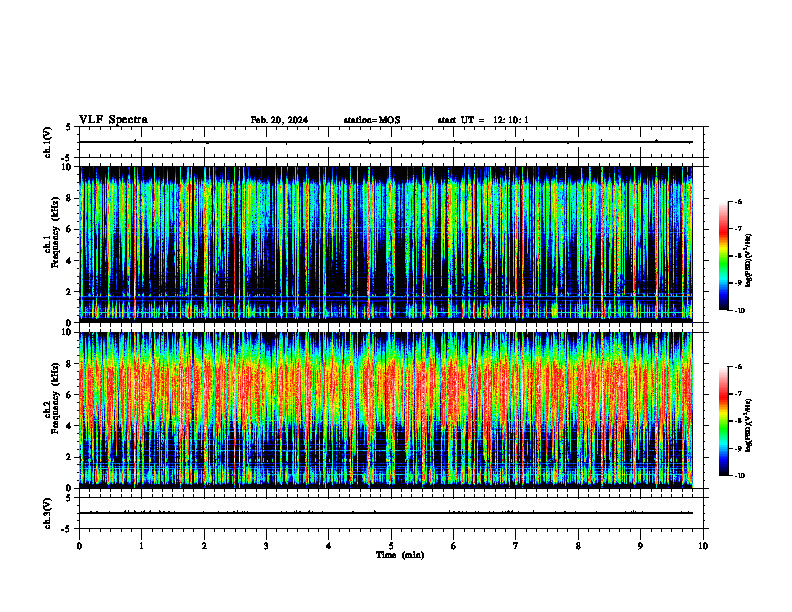This screenshot has width=792, height=612.
Task: Click the time axis tick label '10'
Action: 703,546
